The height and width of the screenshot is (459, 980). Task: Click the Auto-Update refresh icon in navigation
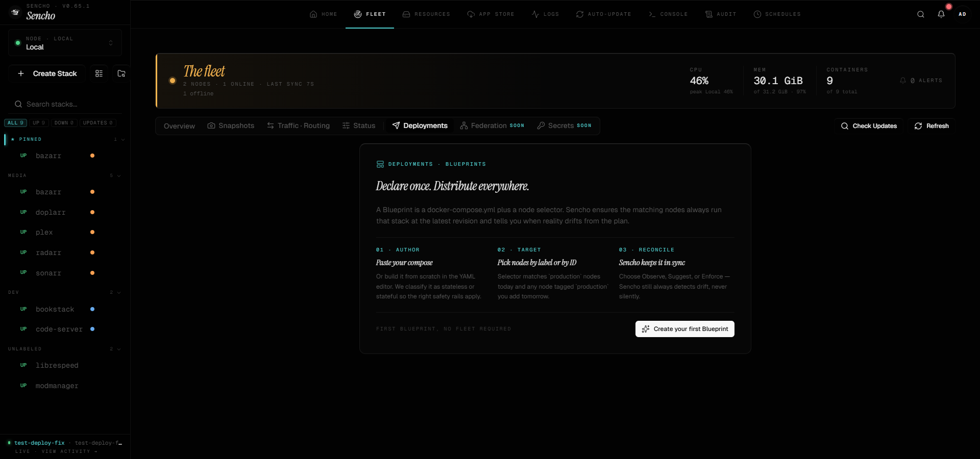click(x=580, y=14)
